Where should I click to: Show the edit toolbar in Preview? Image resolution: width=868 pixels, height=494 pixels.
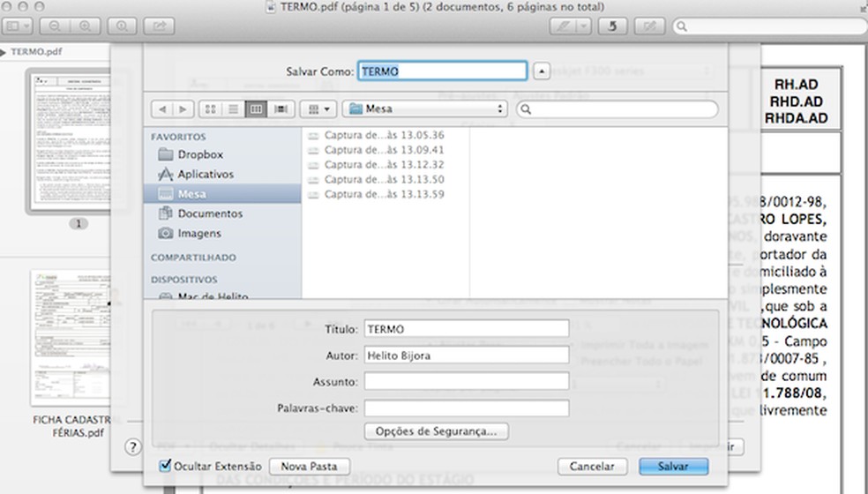[x=649, y=26]
